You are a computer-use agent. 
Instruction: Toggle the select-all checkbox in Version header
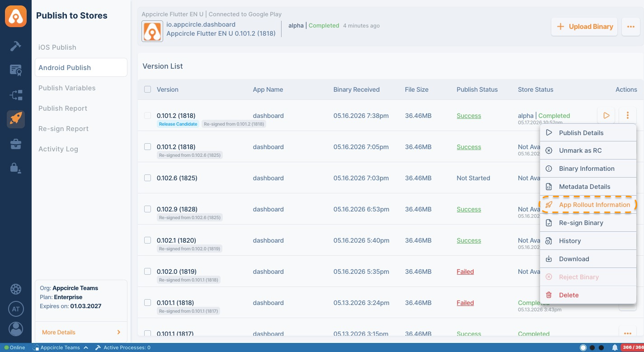[147, 89]
